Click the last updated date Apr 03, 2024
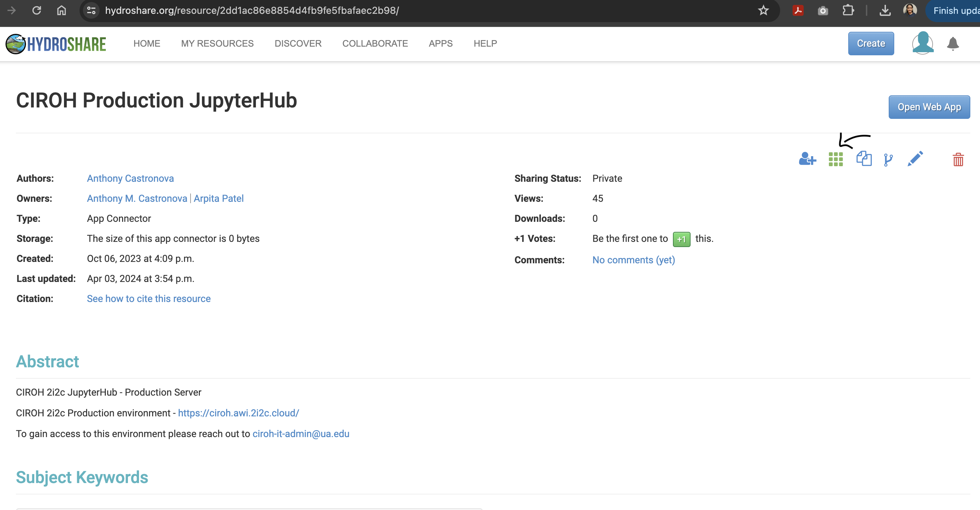Viewport: 980px width, 510px height. click(140, 278)
